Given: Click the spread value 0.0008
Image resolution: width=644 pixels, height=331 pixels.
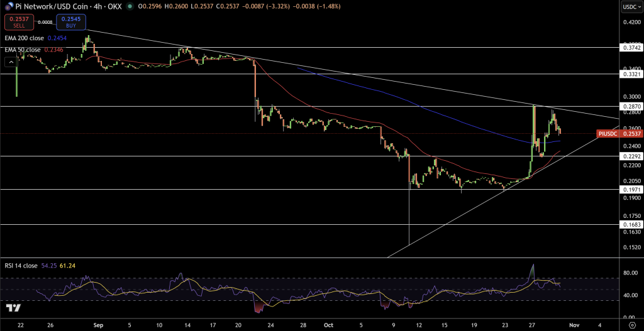Looking at the screenshot, I should click(x=45, y=22).
